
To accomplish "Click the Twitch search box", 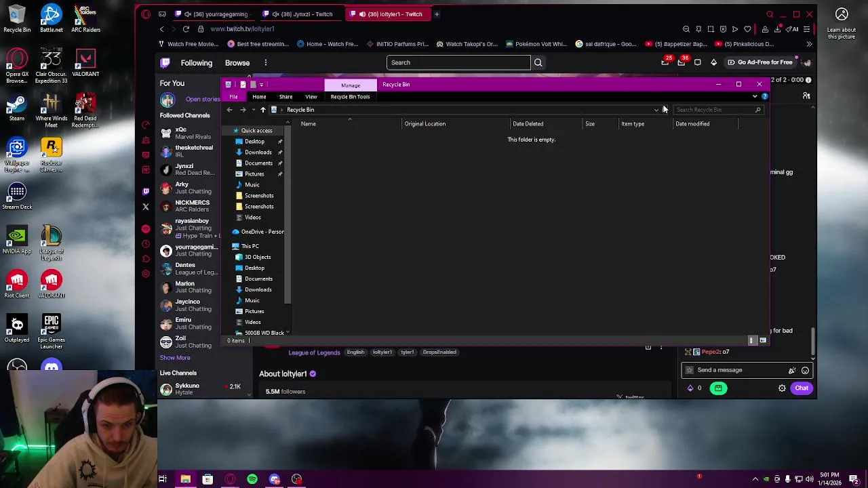I will pos(458,62).
